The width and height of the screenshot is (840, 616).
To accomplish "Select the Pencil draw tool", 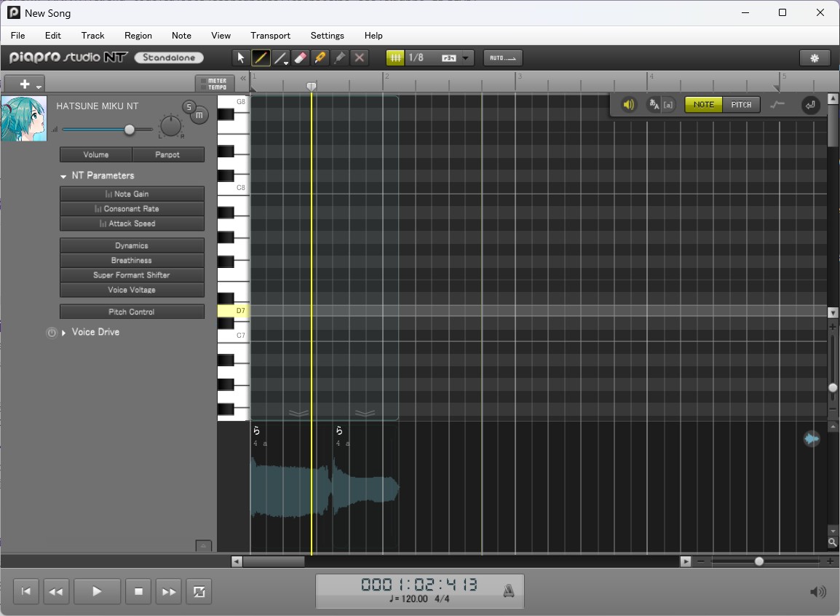I will [261, 58].
